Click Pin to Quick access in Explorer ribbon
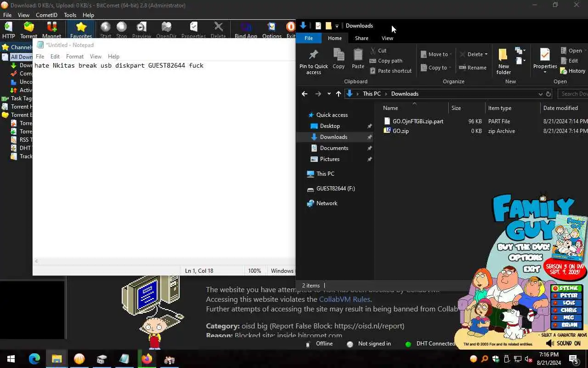 point(314,61)
